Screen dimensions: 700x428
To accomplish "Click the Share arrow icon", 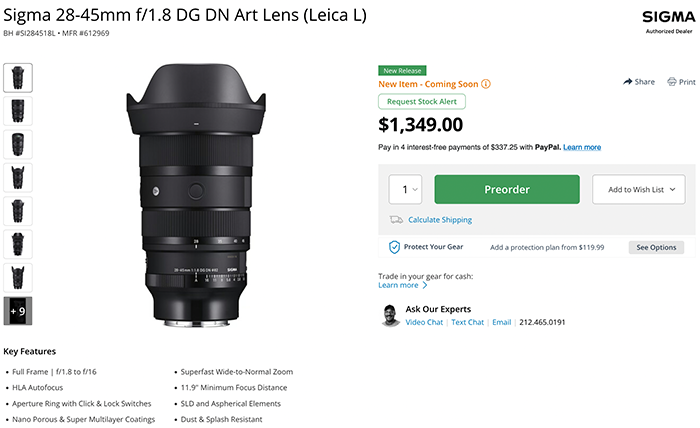I will (x=627, y=81).
